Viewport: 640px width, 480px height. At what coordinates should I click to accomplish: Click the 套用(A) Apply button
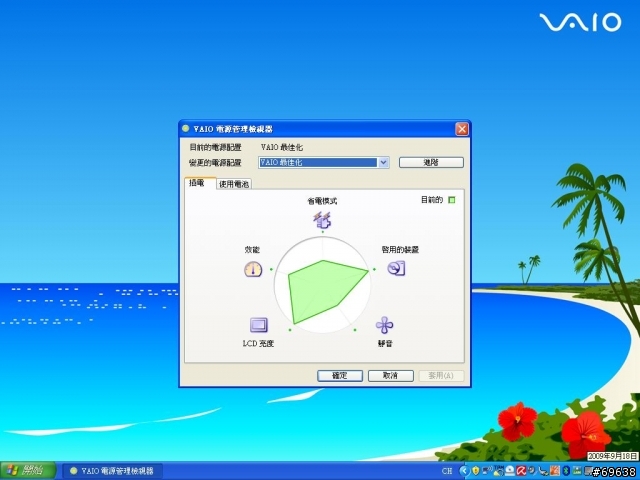pos(441,376)
